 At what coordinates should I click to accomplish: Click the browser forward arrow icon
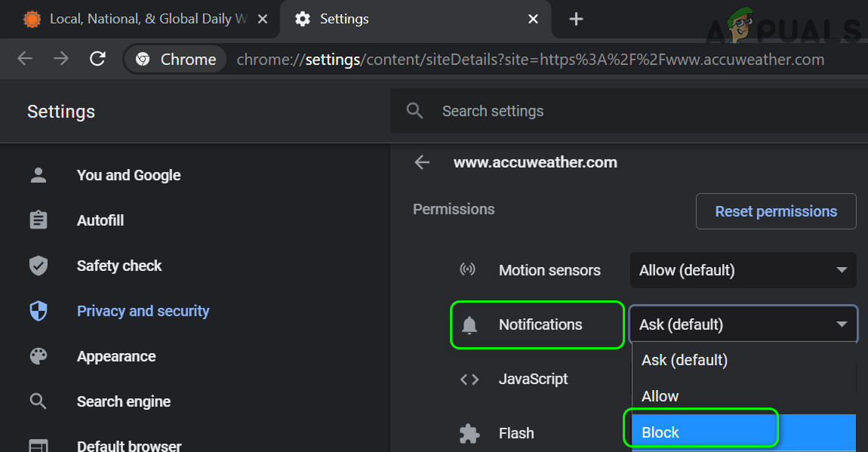coord(61,59)
